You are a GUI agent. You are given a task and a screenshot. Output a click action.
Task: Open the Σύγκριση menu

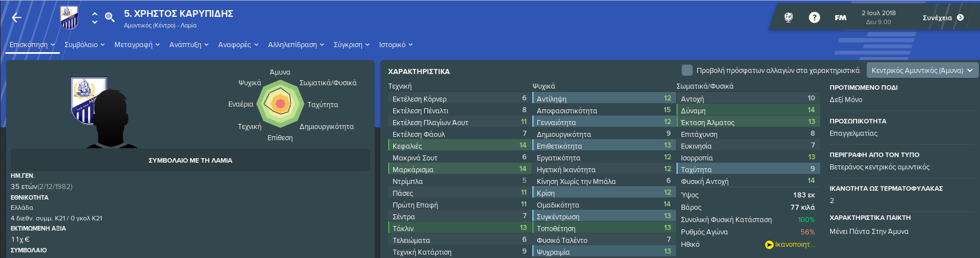click(352, 44)
